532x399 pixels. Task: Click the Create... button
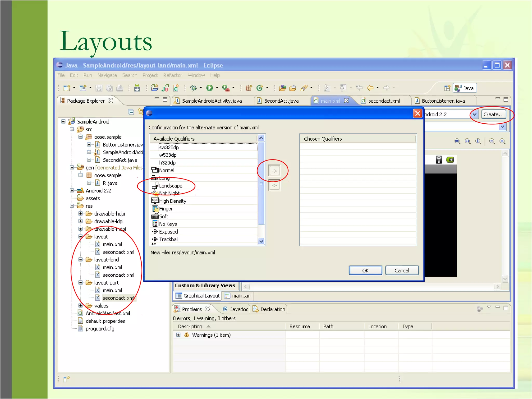click(x=493, y=114)
